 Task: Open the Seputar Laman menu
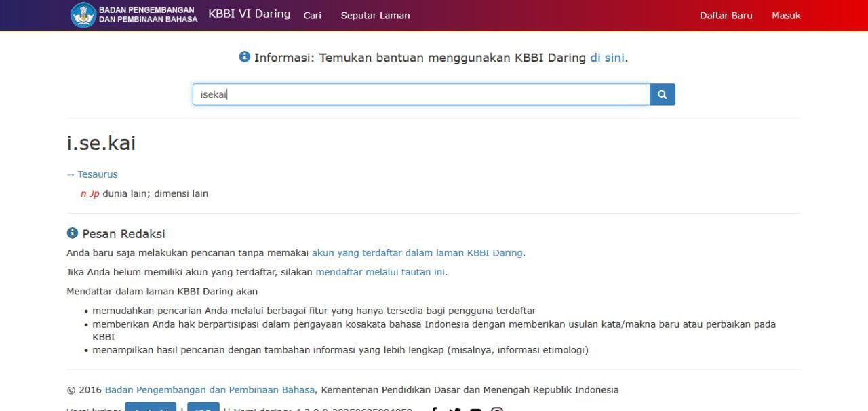coord(375,16)
